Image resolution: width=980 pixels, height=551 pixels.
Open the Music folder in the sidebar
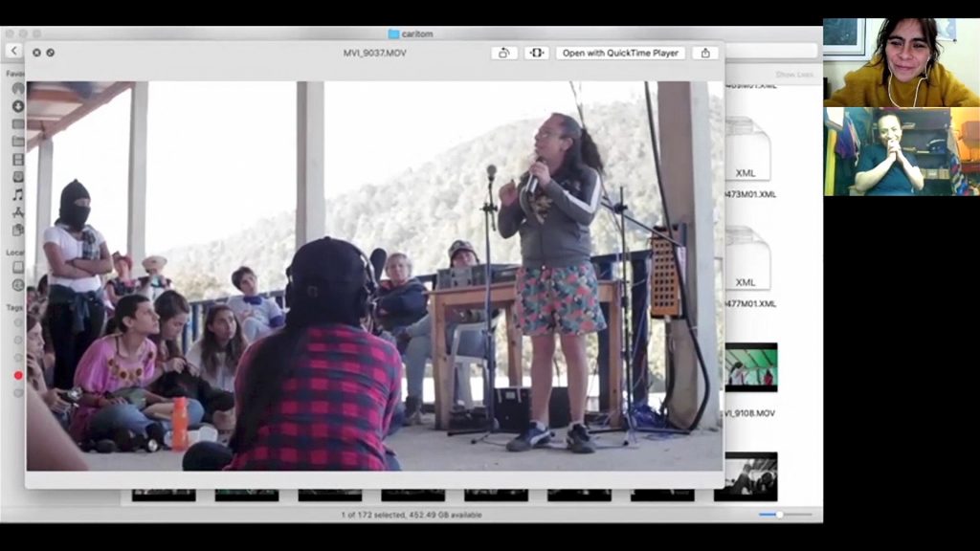18,194
